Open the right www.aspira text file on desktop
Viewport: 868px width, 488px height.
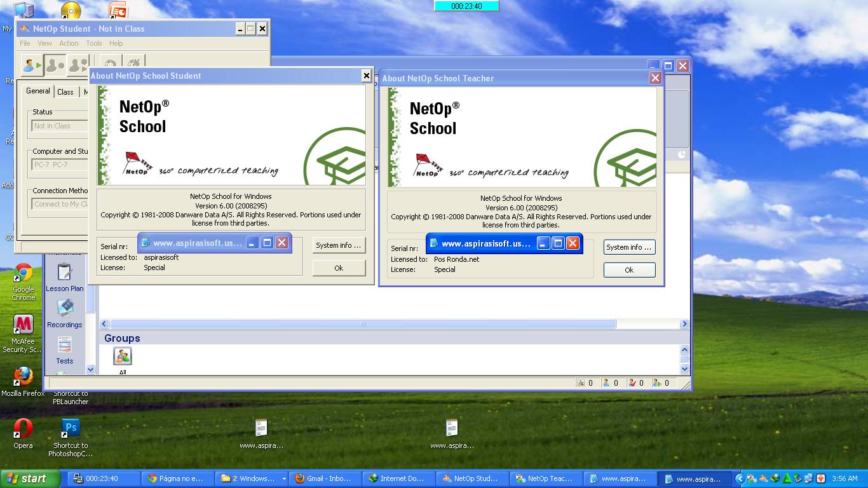(x=452, y=434)
